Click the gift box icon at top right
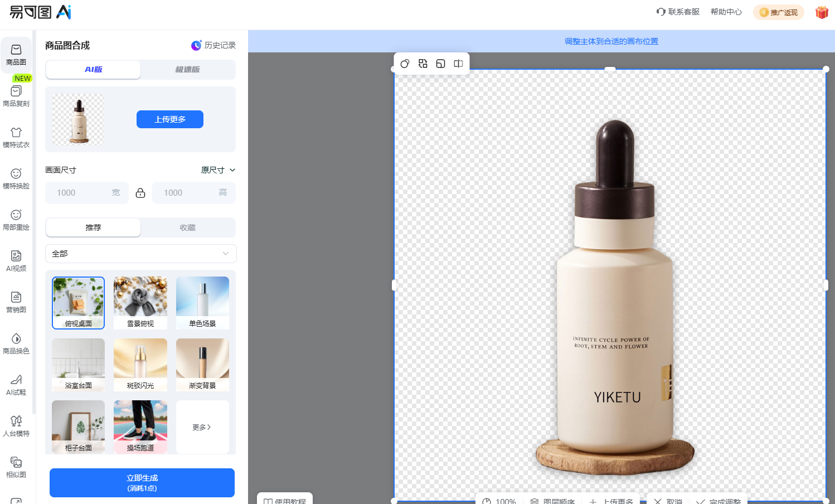The height and width of the screenshot is (504, 835). [x=822, y=12]
